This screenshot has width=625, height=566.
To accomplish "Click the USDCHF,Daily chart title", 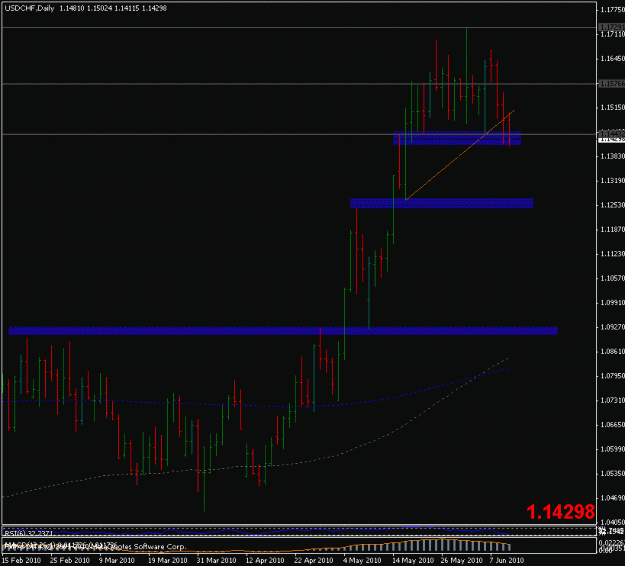I will tap(29, 8).
